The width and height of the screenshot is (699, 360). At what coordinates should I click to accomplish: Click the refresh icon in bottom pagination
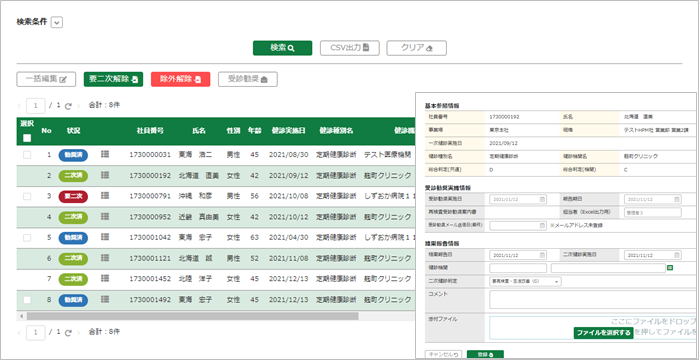click(68, 332)
